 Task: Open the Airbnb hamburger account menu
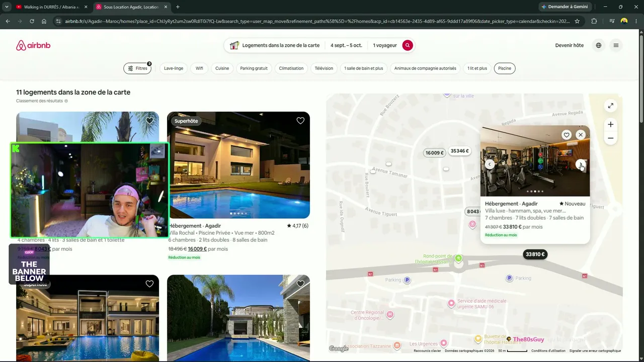tap(616, 45)
